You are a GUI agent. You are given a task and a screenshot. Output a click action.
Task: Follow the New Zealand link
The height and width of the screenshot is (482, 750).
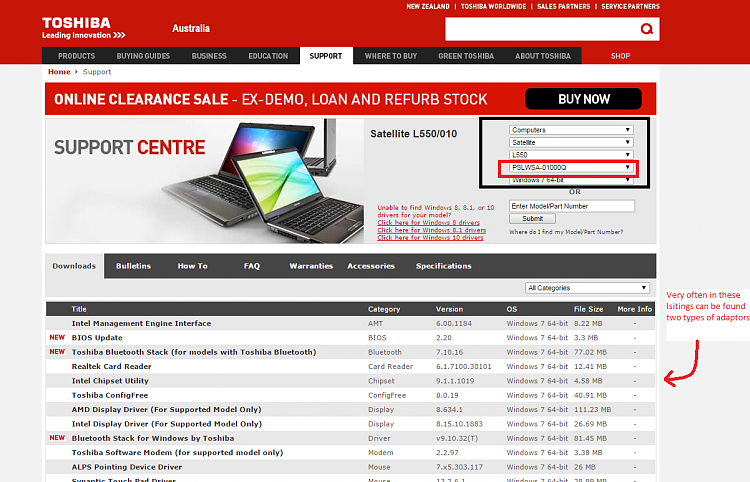point(428,7)
